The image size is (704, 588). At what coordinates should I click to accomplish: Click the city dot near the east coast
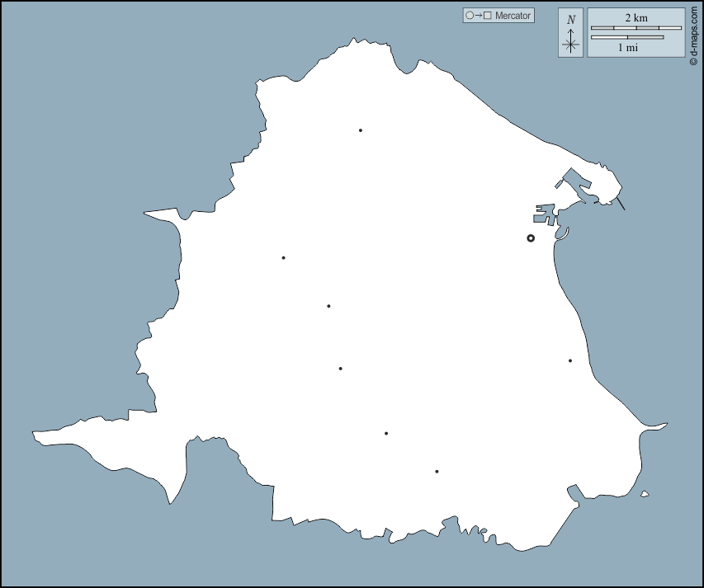point(569,360)
